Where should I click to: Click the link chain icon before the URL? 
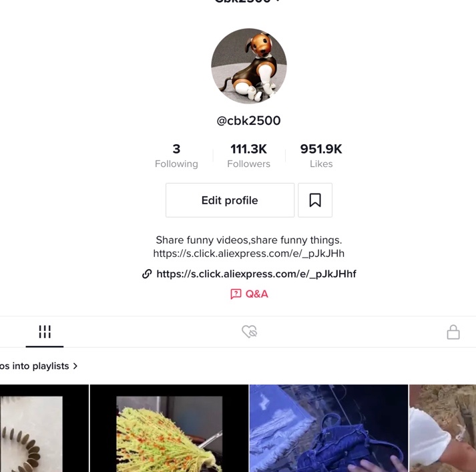coord(147,274)
